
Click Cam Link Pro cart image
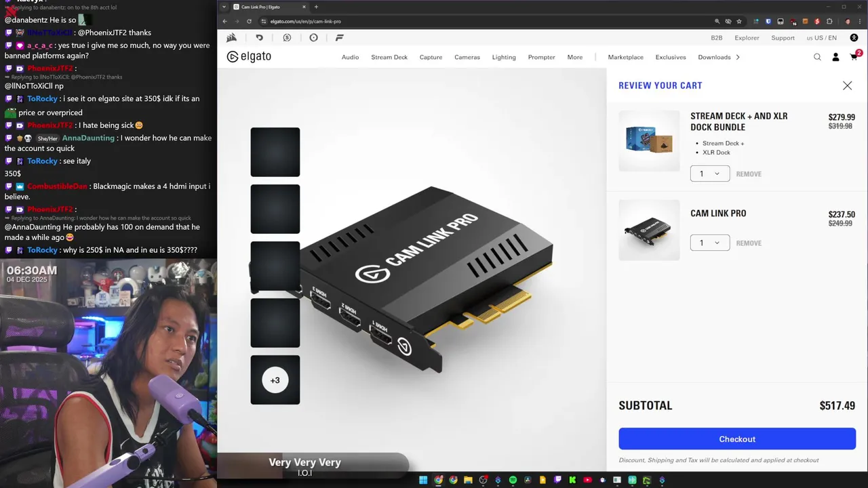click(649, 230)
